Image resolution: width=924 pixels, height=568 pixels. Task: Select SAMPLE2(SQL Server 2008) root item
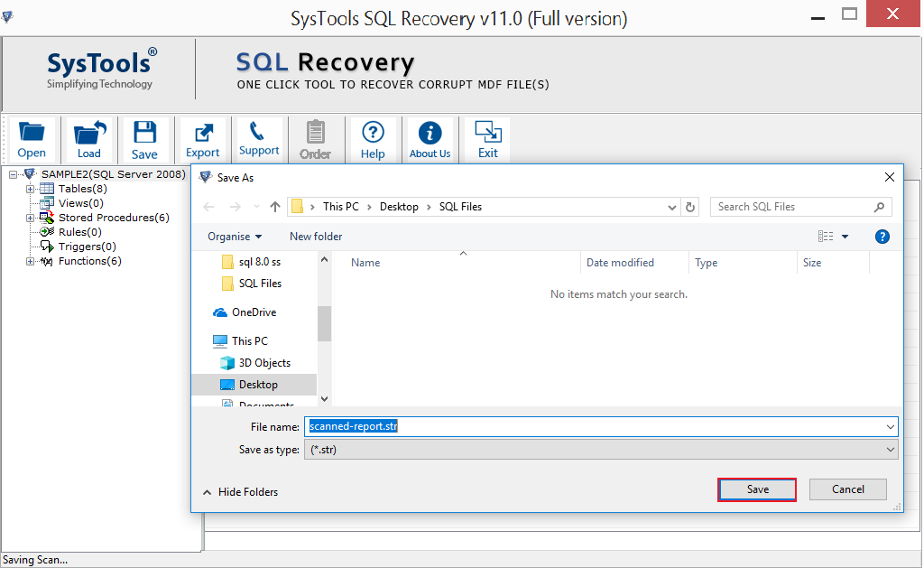tap(113, 174)
